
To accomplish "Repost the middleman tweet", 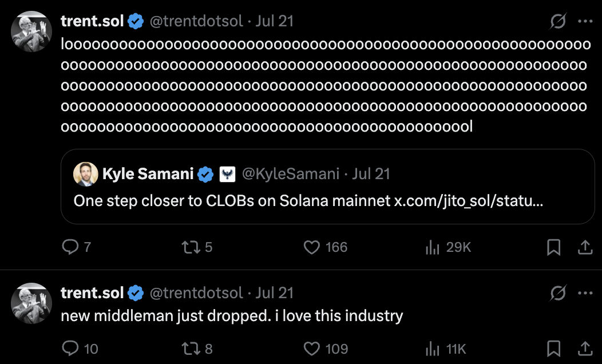I will pos(189,348).
